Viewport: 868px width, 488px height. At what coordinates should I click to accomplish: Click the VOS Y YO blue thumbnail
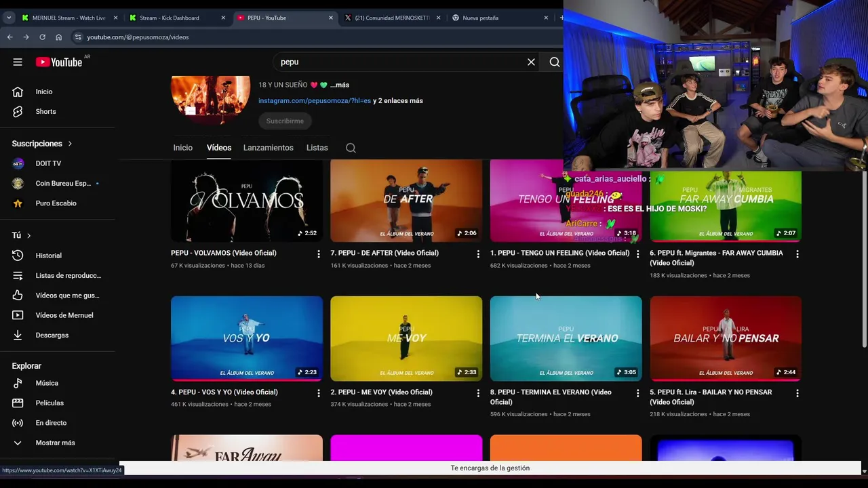[247, 338]
